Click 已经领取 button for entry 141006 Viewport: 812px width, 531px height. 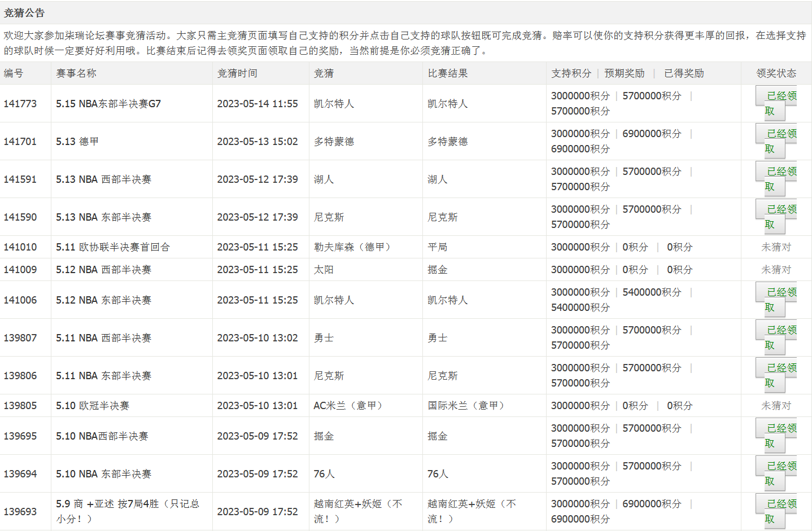pos(776,300)
